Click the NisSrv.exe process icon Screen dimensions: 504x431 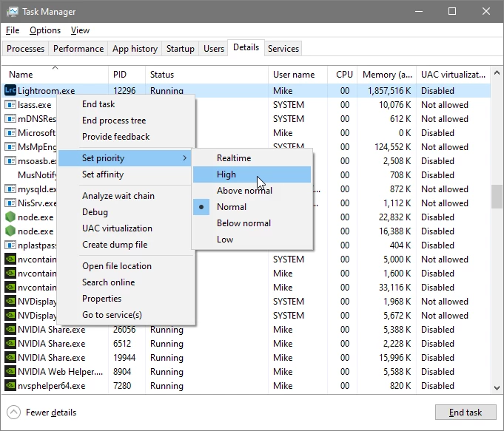tap(10, 203)
